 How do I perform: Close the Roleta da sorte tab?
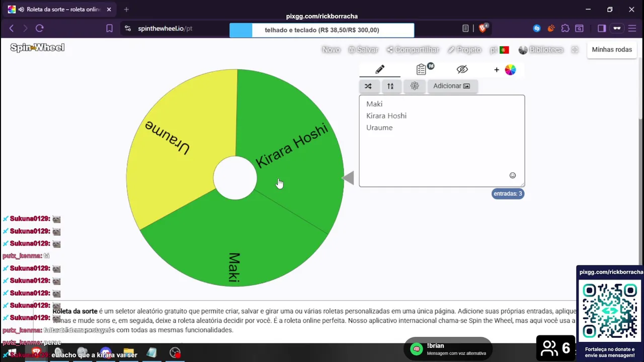[x=109, y=10]
